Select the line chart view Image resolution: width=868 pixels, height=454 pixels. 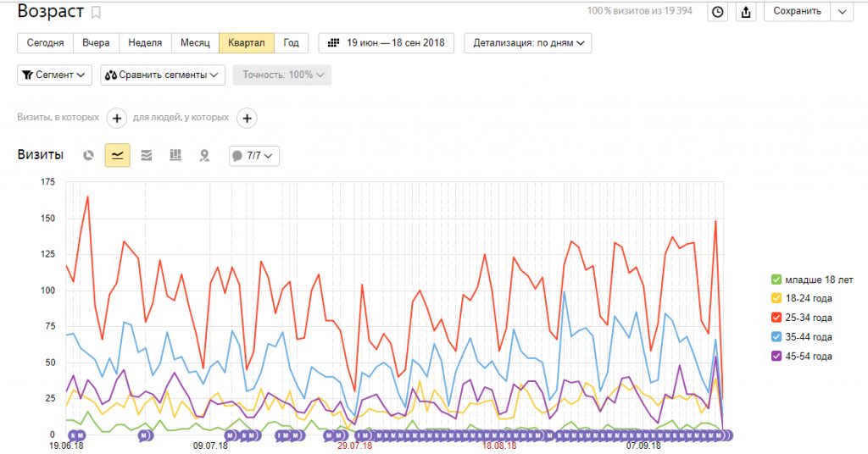pos(117,155)
